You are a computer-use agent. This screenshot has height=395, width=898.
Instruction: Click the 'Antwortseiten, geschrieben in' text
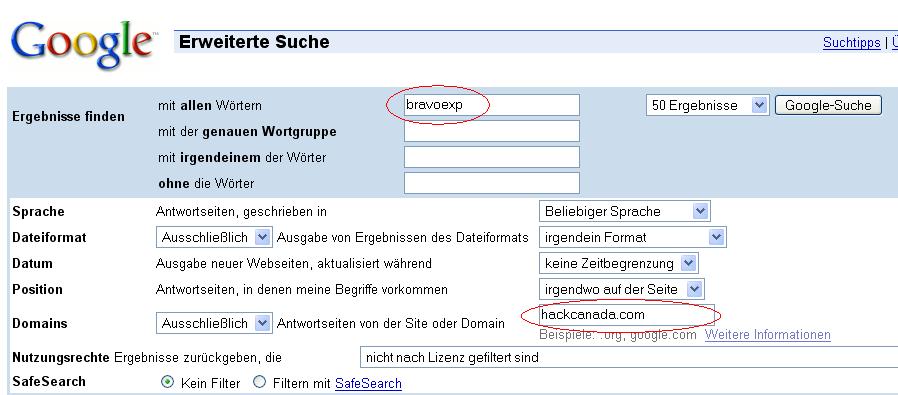(x=241, y=212)
